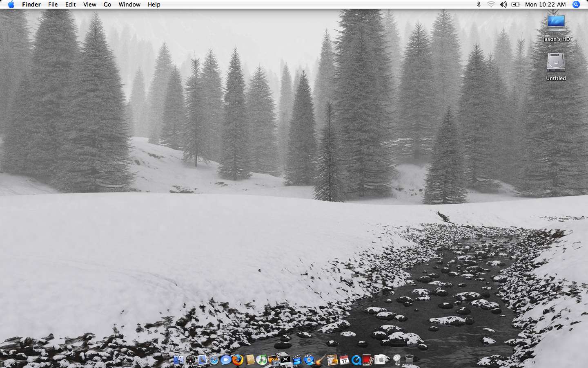Launch iTunes from the Dock
This screenshot has width=588, height=368.
click(x=262, y=360)
